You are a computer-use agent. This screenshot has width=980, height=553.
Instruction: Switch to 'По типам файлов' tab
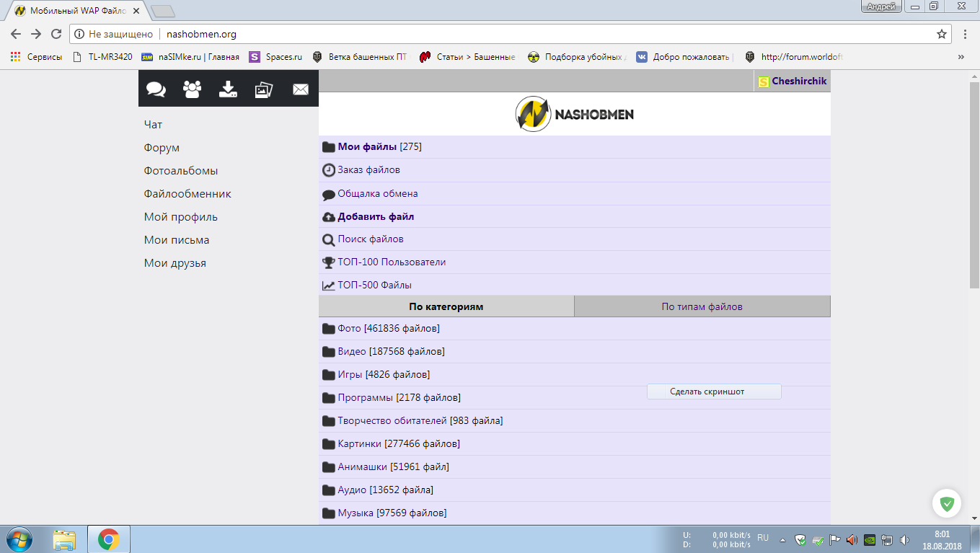click(x=702, y=306)
